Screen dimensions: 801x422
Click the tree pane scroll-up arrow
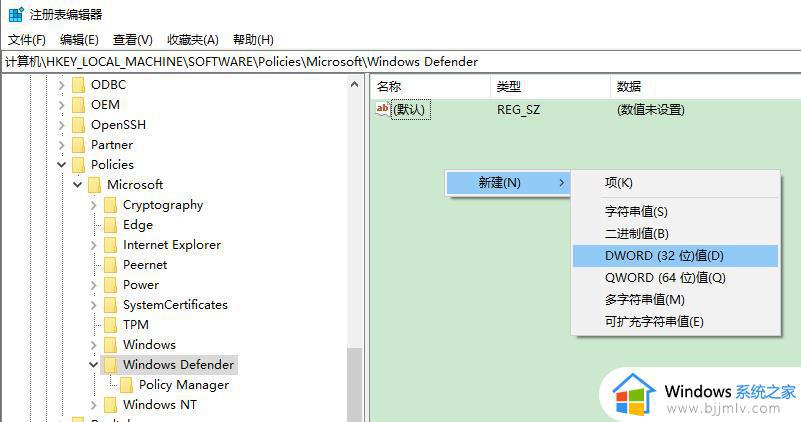[355, 84]
